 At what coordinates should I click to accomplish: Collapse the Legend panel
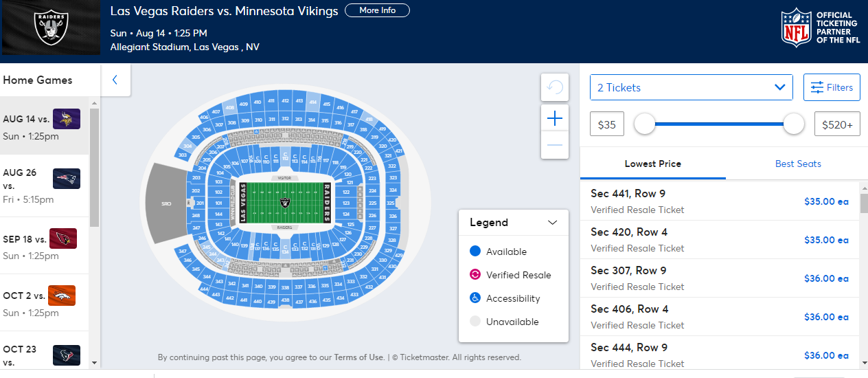click(x=553, y=223)
